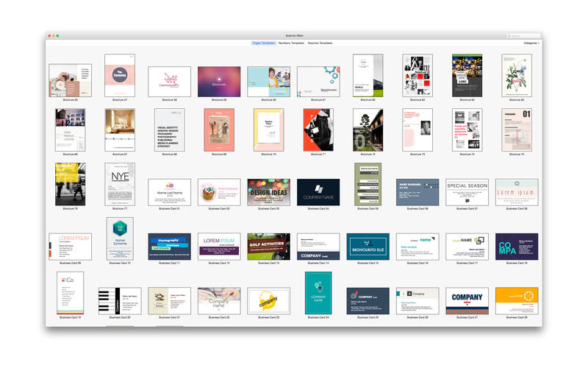This screenshot has height=368, width=588.
Task: Open the red-black Brochure 71 template
Action: pos(318,130)
